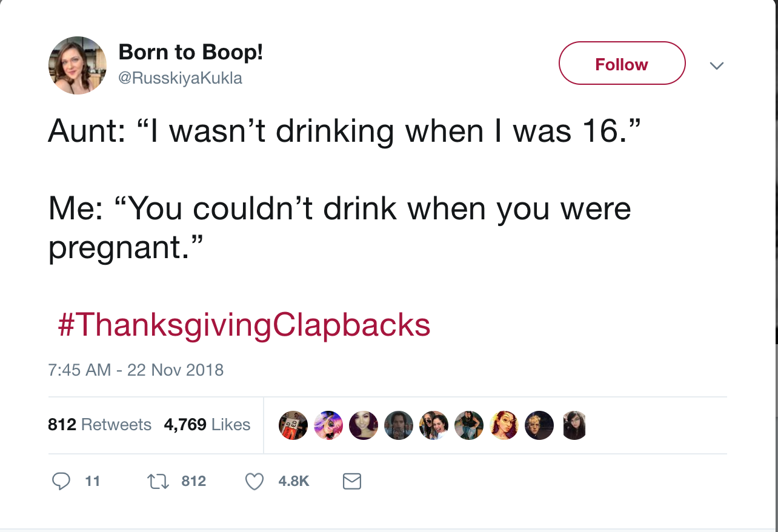This screenshot has height=532, width=778.
Task: Open liker avatar with two women laughing
Action: click(434, 425)
